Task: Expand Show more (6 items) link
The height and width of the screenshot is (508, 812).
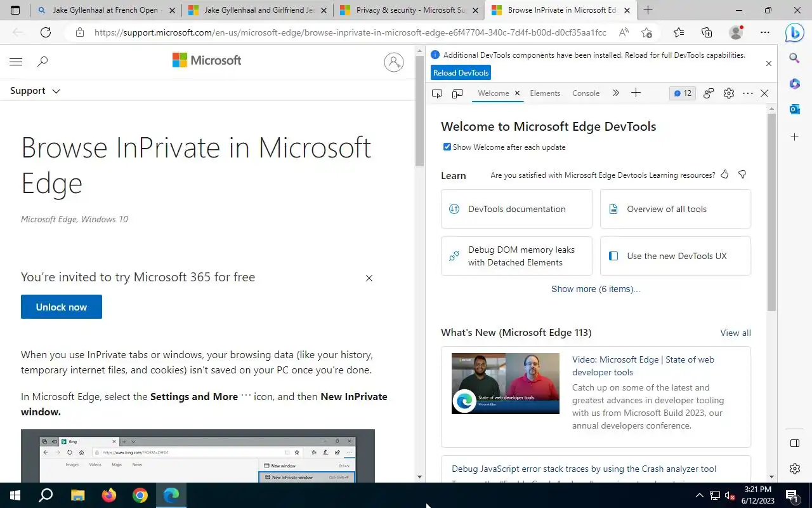Action: tap(596, 289)
